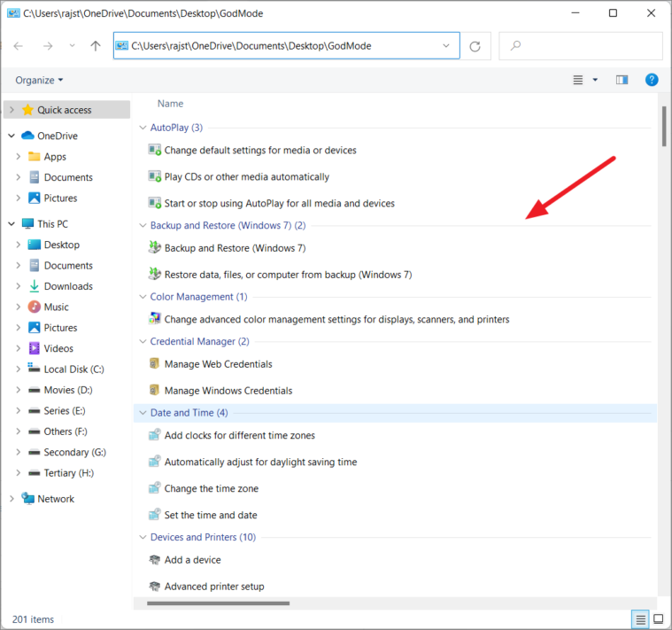Click icon beside Play CDs or other media automatically
672x630 pixels.
coord(154,176)
